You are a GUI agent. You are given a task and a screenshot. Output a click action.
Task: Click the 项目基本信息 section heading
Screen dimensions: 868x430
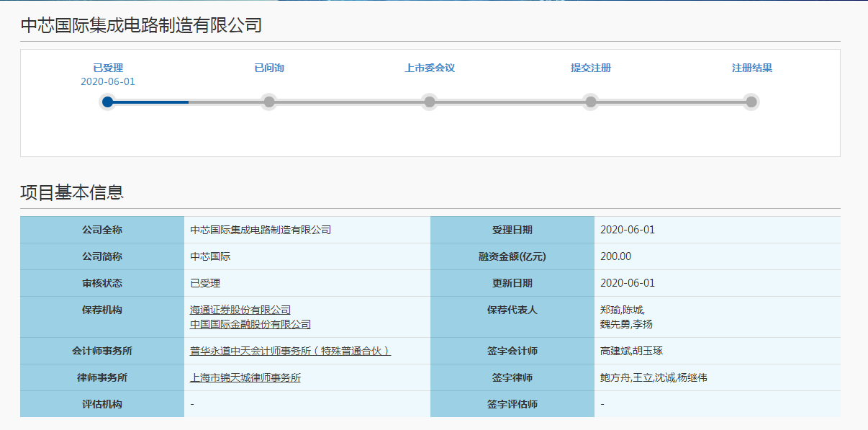click(72, 192)
